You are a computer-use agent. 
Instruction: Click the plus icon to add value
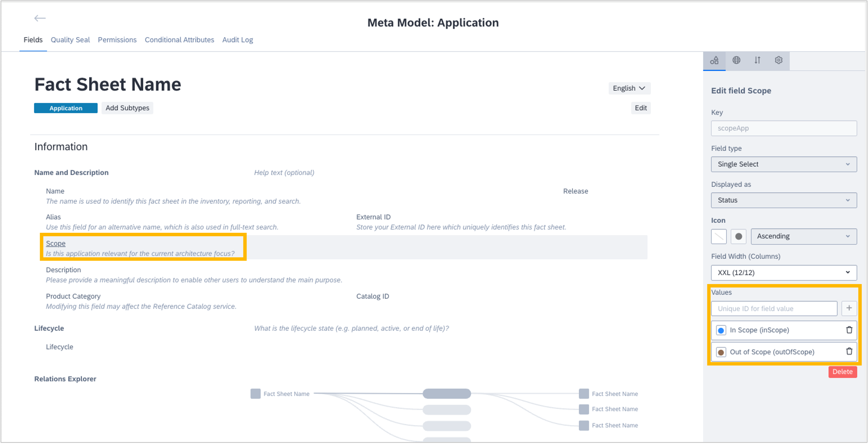(849, 308)
